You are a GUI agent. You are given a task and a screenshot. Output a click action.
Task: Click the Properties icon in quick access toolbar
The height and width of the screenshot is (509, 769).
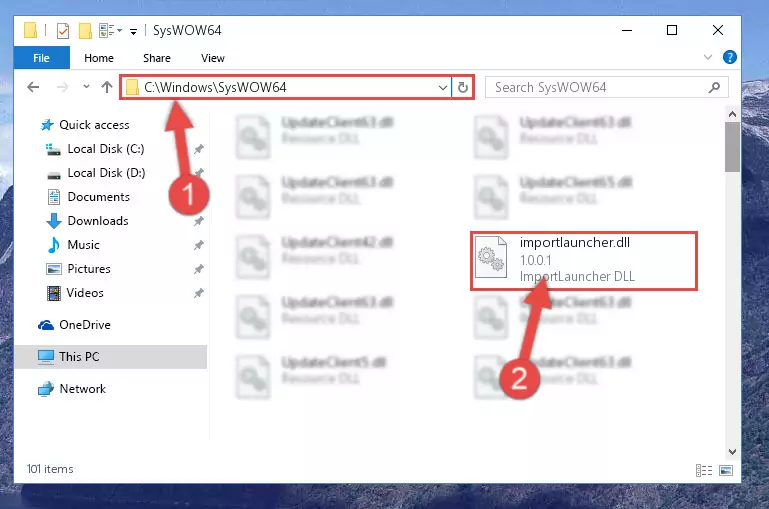coord(63,31)
